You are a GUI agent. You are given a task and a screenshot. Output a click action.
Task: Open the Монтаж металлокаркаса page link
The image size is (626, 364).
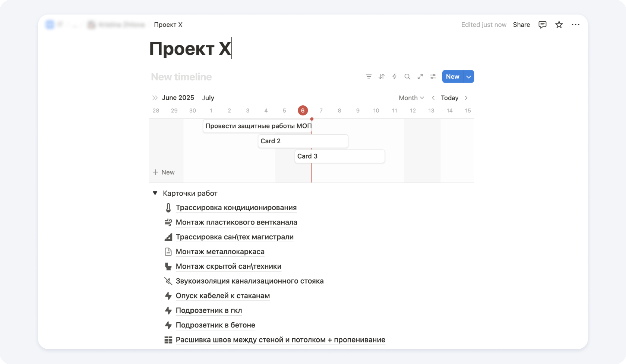click(220, 252)
